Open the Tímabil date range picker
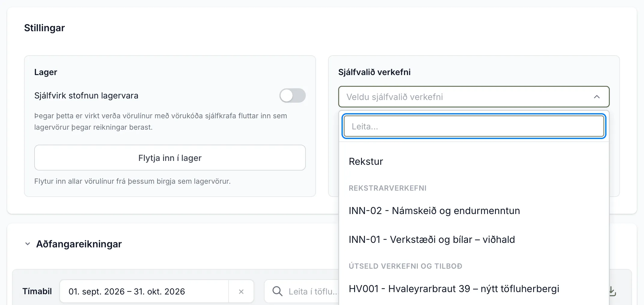644x305 pixels. [x=144, y=291]
